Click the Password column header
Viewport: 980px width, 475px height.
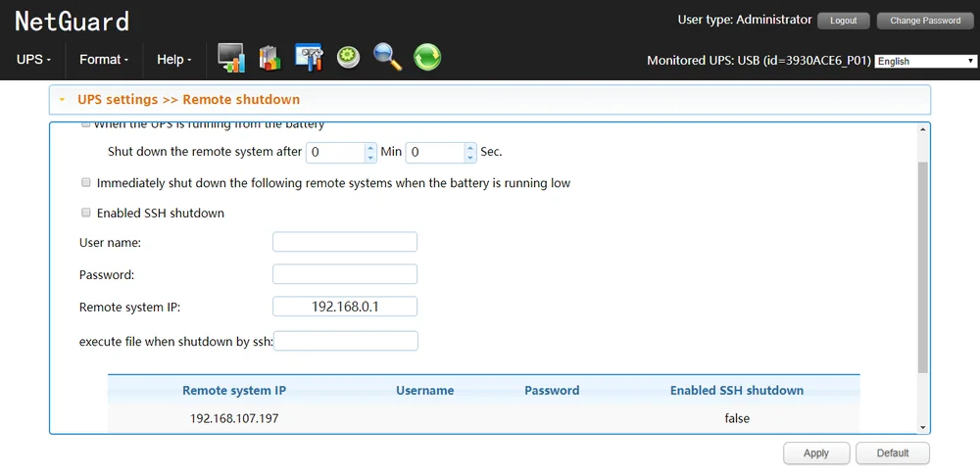(x=552, y=391)
